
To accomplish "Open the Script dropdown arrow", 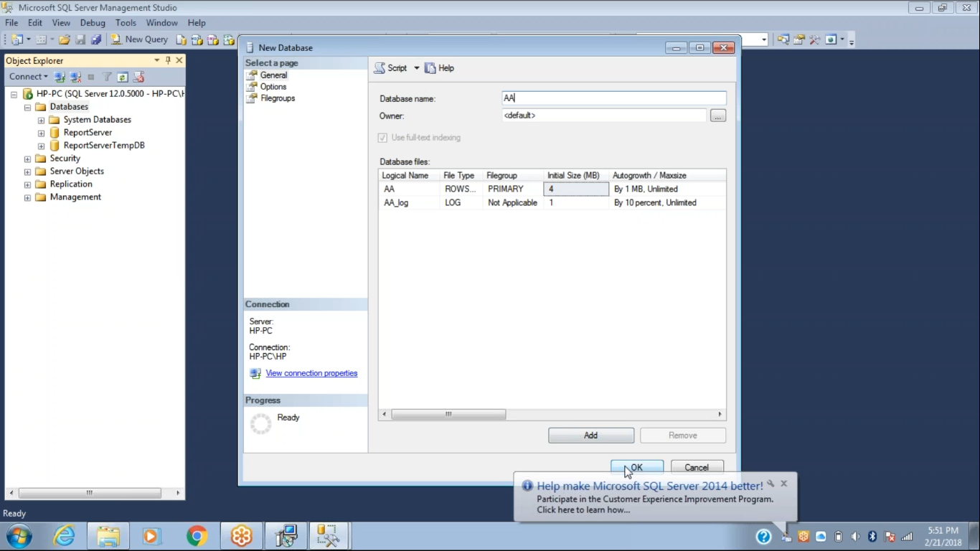I will pos(416,68).
